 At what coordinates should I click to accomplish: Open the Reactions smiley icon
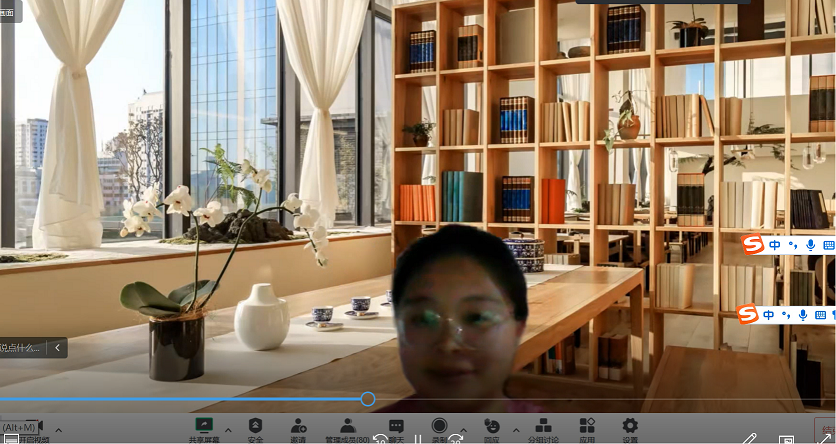tap(491, 426)
